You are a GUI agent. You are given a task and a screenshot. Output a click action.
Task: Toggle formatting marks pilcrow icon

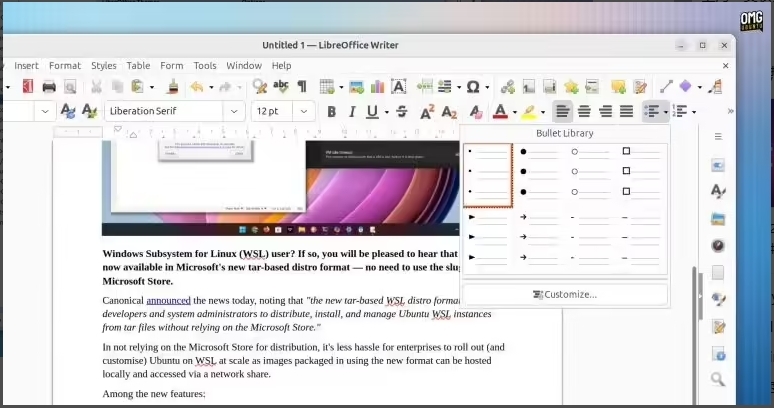point(301,87)
